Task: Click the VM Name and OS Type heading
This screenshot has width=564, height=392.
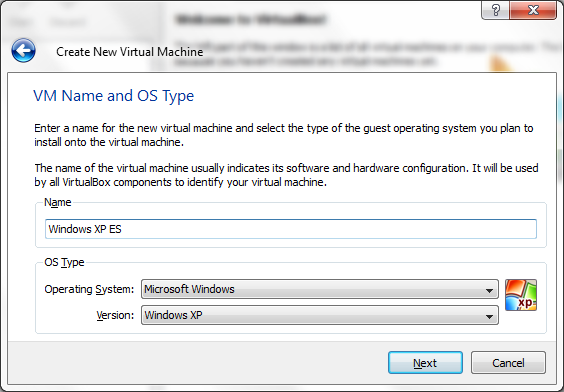Action: [114, 96]
